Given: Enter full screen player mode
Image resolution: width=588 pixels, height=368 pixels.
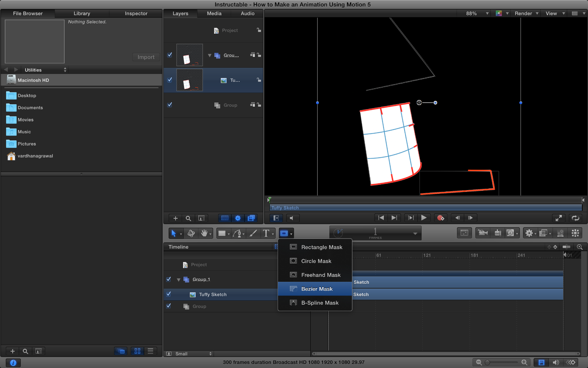Looking at the screenshot, I should 558,218.
